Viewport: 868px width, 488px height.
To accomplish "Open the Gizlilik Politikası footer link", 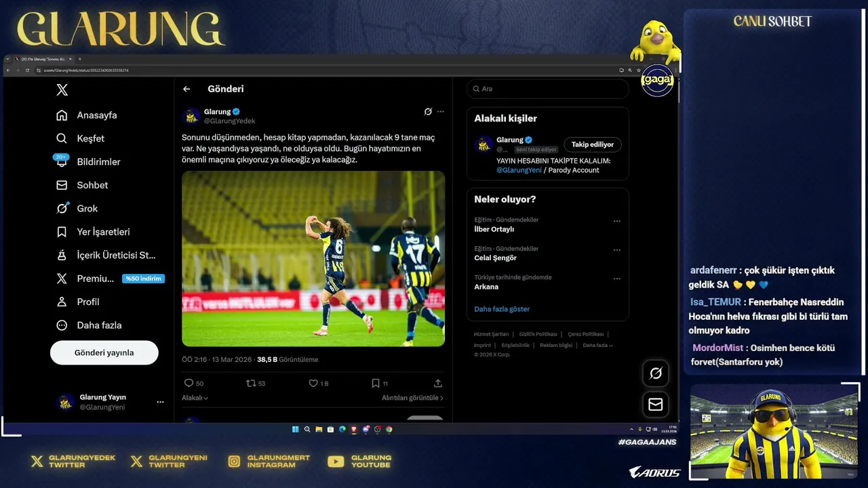I will [538, 334].
